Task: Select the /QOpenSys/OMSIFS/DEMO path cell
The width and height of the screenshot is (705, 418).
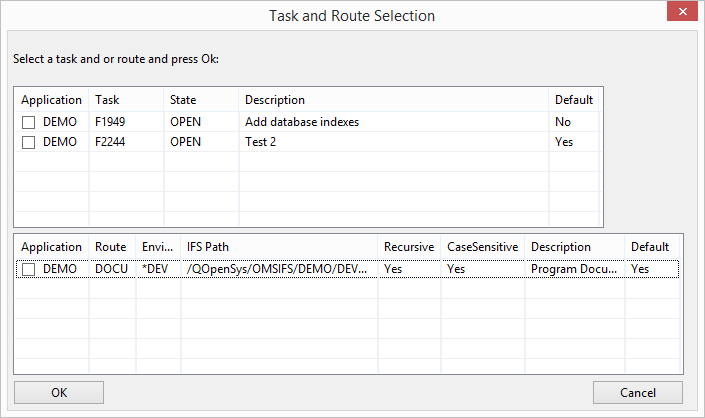Action: 278,269
